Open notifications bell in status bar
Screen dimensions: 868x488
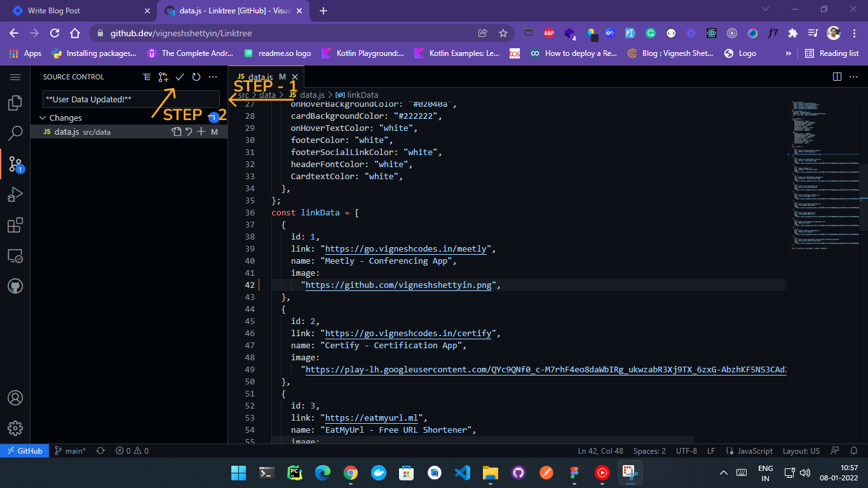point(854,451)
